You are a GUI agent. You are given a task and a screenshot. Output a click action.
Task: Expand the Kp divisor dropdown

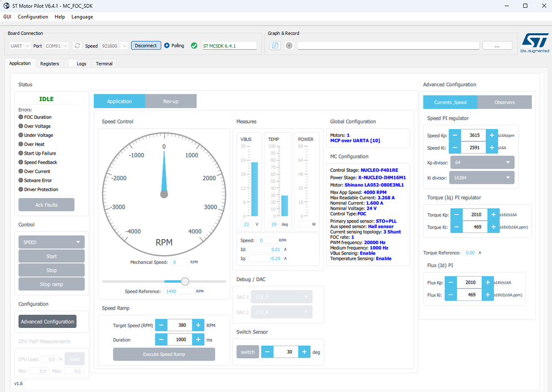click(x=482, y=162)
